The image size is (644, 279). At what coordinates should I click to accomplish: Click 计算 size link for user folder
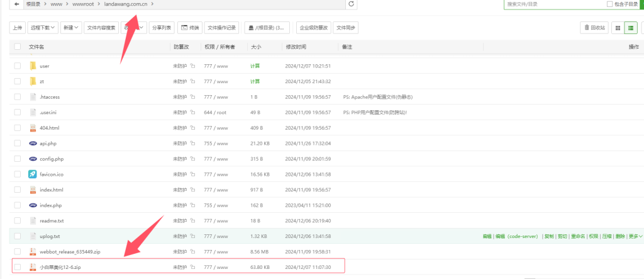[255, 66]
